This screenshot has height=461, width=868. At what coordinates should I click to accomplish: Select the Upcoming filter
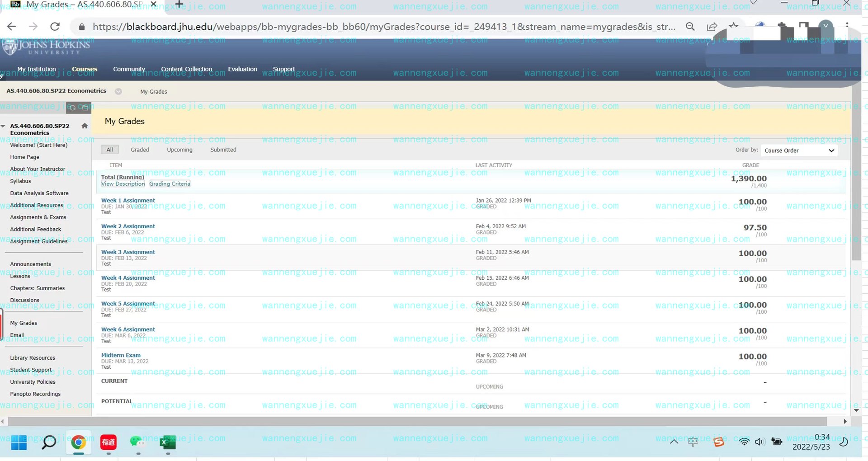[x=179, y=150]
